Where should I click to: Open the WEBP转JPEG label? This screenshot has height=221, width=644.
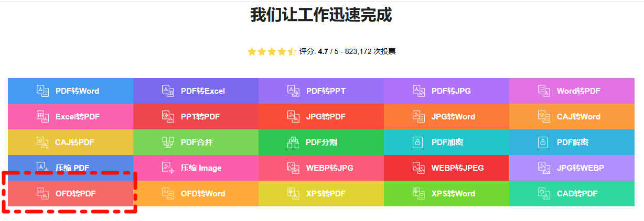pyautogui.click(x=458, y=168)
